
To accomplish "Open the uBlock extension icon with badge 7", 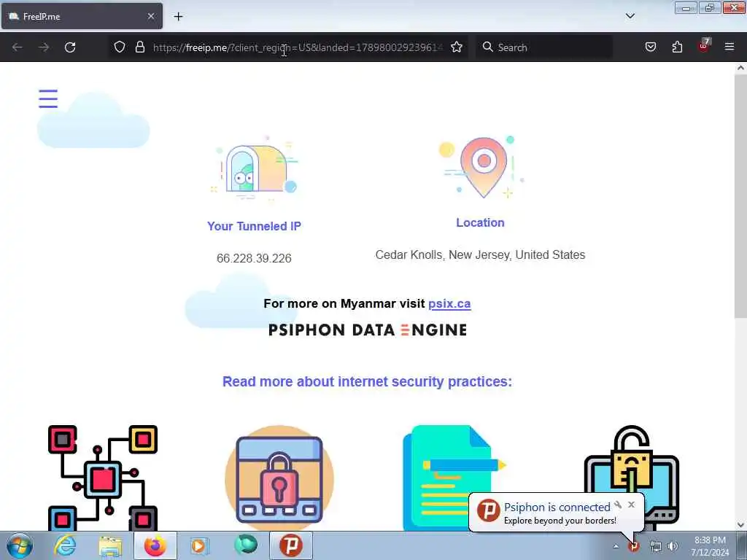I will (704, 46).
